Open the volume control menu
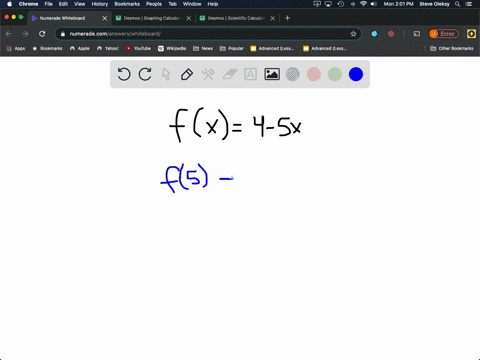480x360 pixels. pyautogui.click(x=374, y=4)
